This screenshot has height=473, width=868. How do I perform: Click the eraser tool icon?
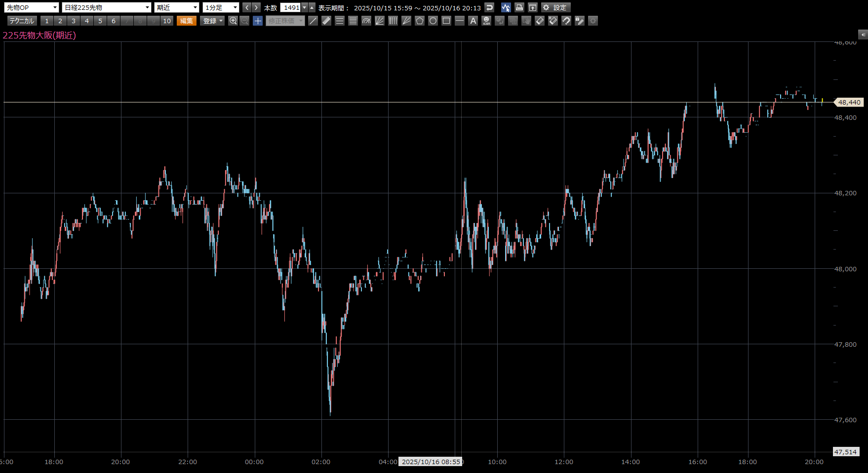pyautogui.click(x=540, y=21)
